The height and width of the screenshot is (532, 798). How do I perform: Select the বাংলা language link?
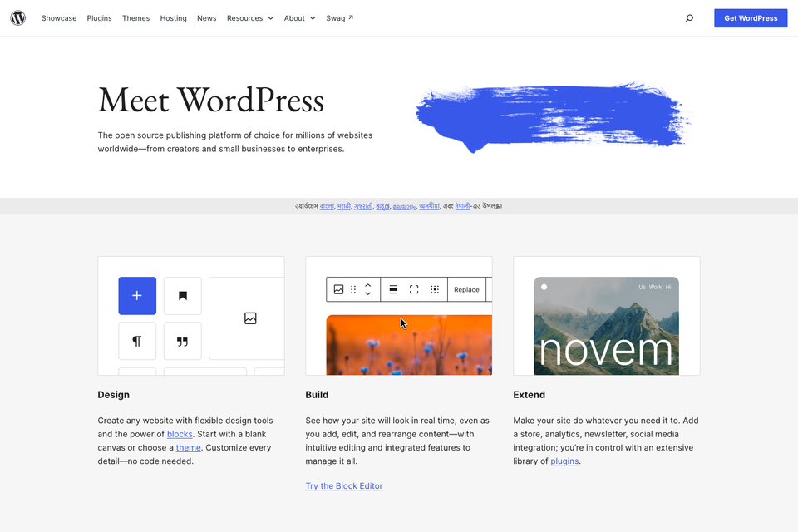click(x=327, y=205)
